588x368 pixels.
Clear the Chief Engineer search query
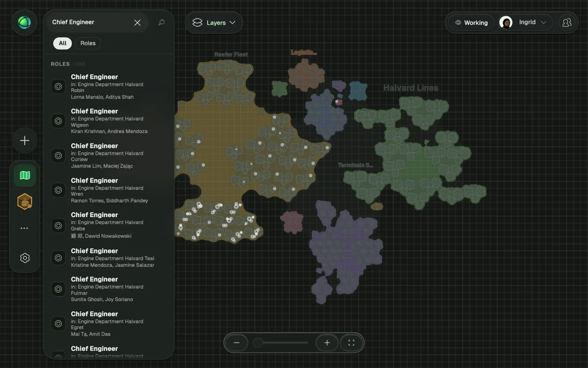pos(137,23)
